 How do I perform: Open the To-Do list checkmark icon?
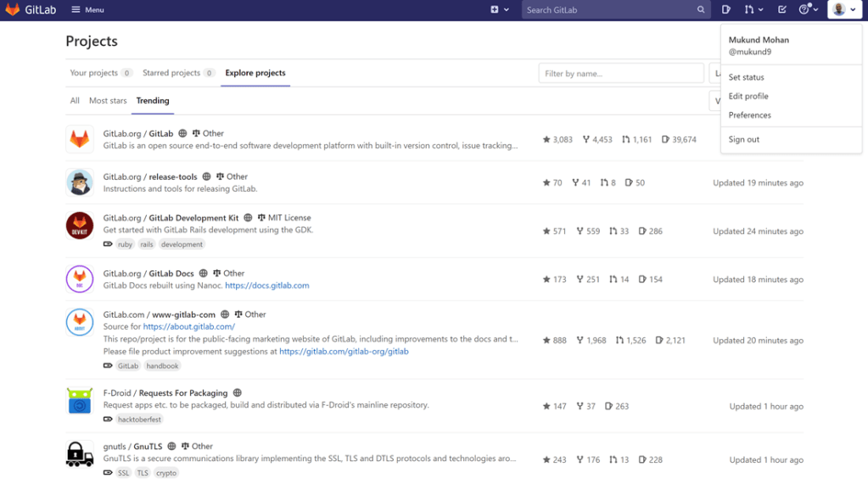[782, 10]
